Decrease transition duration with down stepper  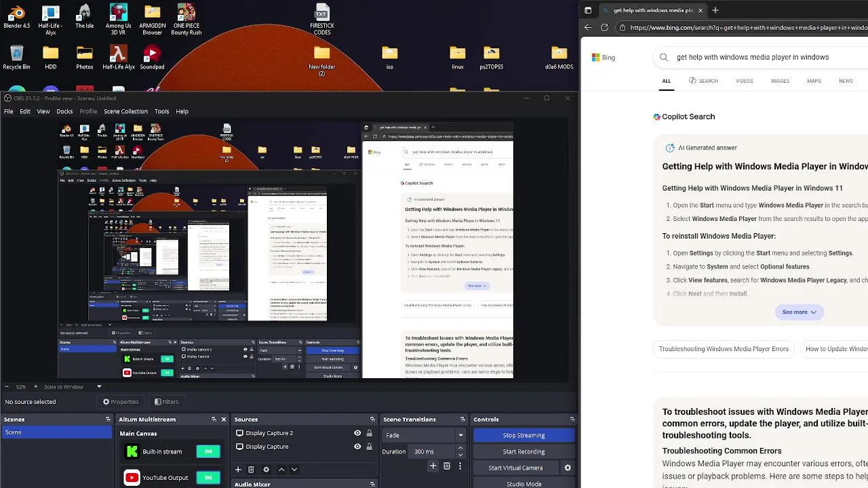click(460, 455)
